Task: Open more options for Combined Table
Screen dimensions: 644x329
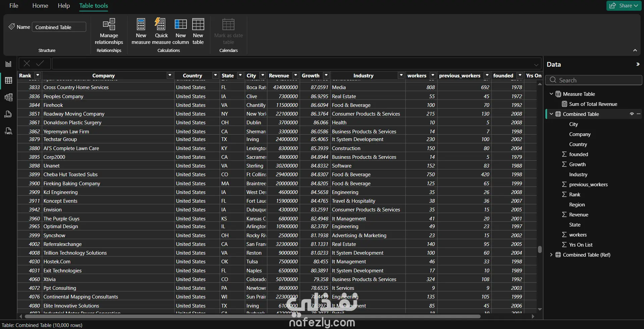Action: pyautogui.click(x=639, y=114)
